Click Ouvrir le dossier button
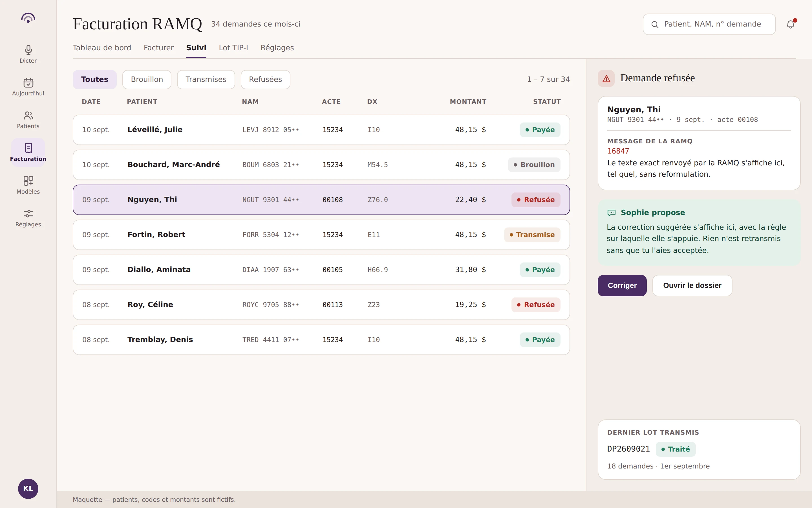Image resolution: width=812 pixels, height=508 pixels. (692, 286)
